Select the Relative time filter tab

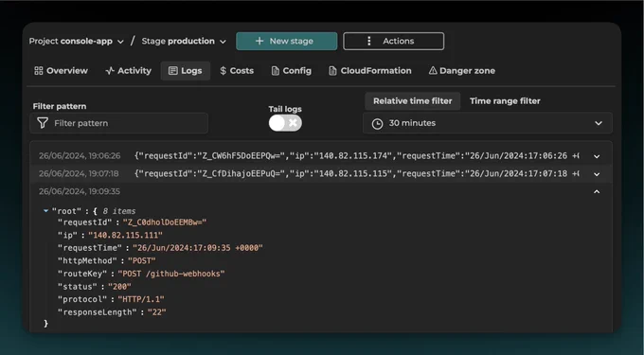pyautogui.click(x=412, y=101)
